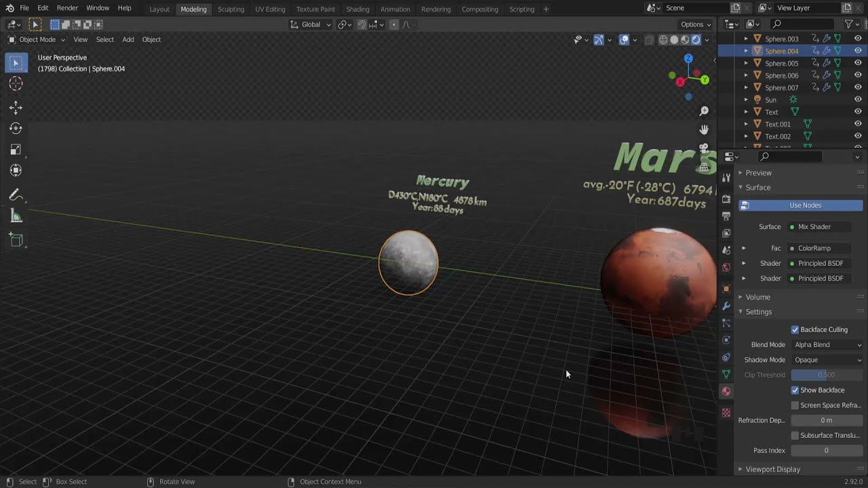Viewport: 868px width, 488px height.
Task: Select the Measure tool
Action: click(16, 216)
